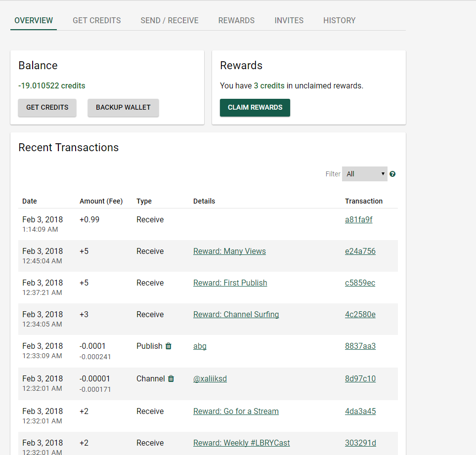This screenshot has width=476, height=455.
Task: Claim rewards with the Claim Rewards button
Action: coord(255,107)
